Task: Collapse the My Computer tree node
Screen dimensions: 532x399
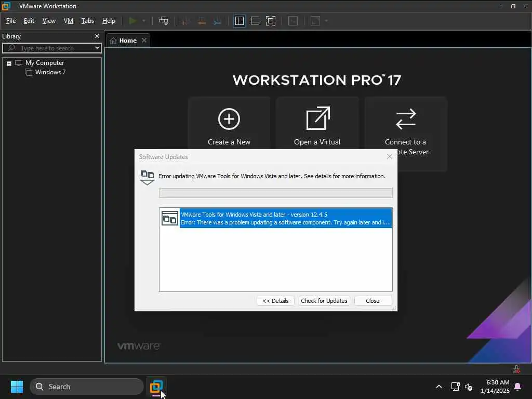Action: [9, 63]
